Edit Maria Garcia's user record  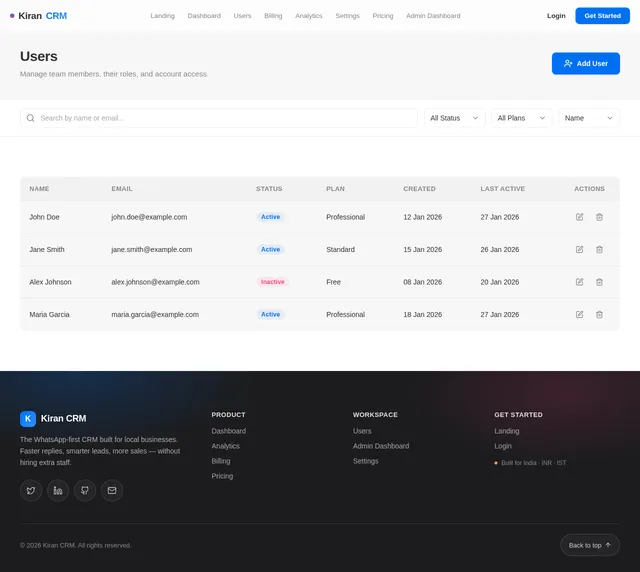(579, 314)
